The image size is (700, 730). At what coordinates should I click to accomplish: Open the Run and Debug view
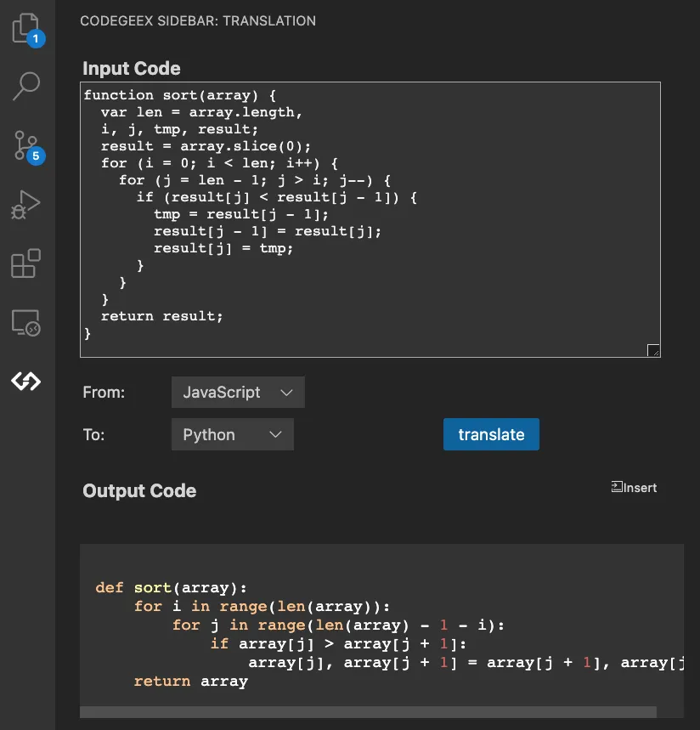coord(26,205)
